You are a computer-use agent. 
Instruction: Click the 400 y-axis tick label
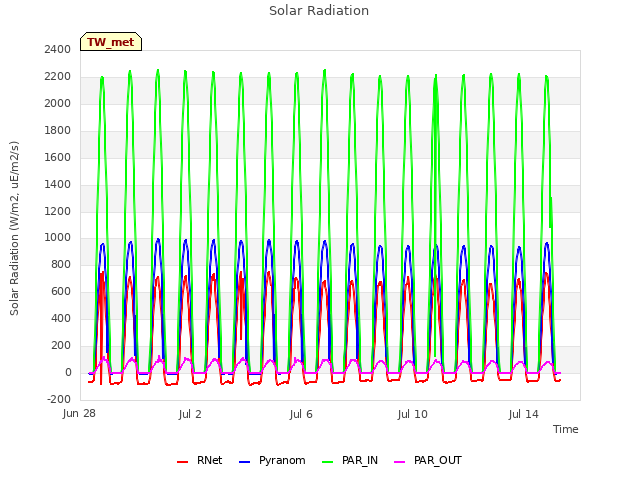click(x=61, y=318)
